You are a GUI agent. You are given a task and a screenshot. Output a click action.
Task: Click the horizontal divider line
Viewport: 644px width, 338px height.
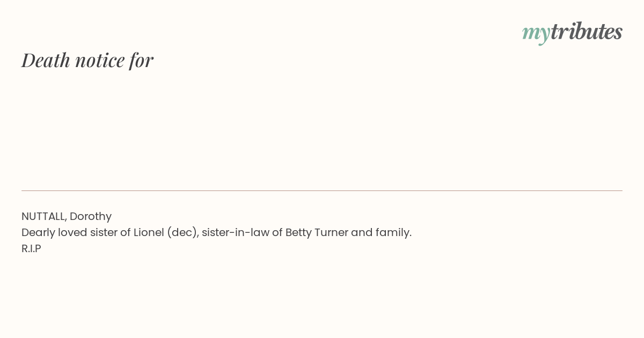pos(322,190)
